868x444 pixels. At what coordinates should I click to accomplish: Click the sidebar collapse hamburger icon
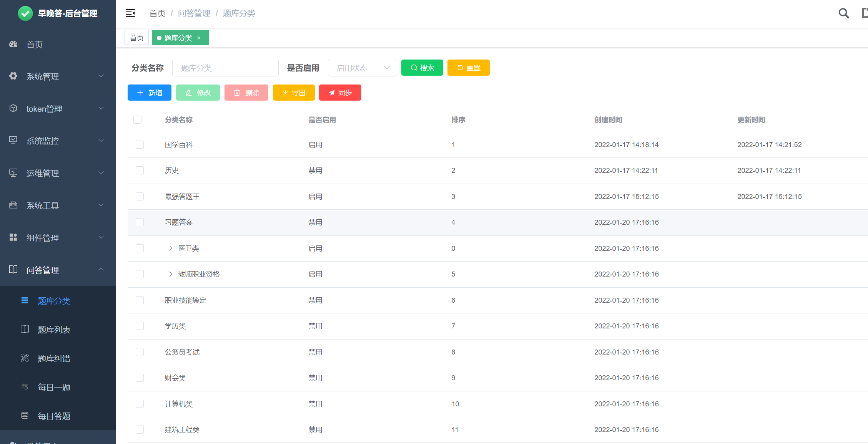[x=130, y=13]
